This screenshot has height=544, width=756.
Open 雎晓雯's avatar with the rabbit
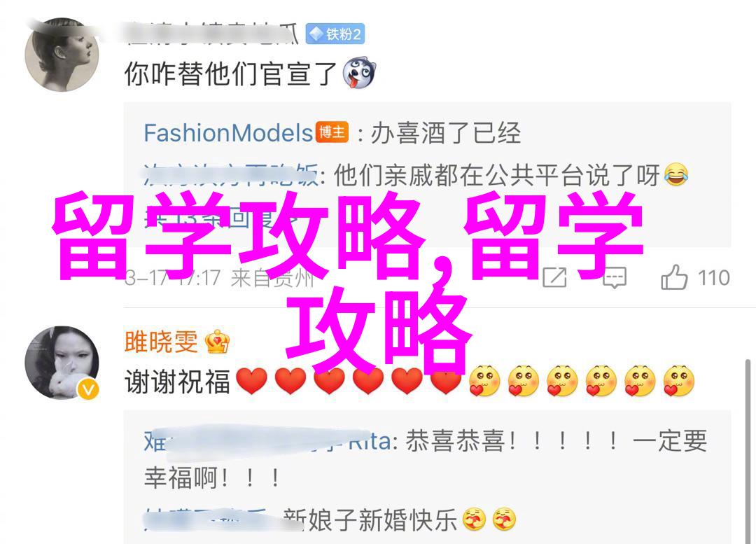tap(62, 363)
